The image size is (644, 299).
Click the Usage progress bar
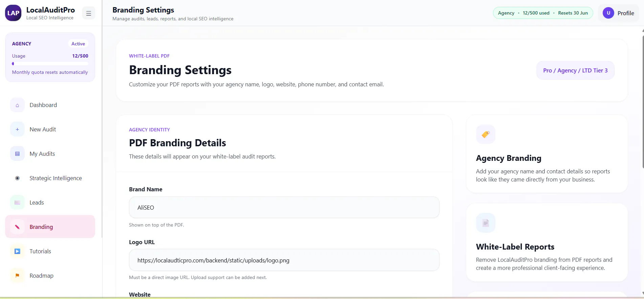(50, 64)
